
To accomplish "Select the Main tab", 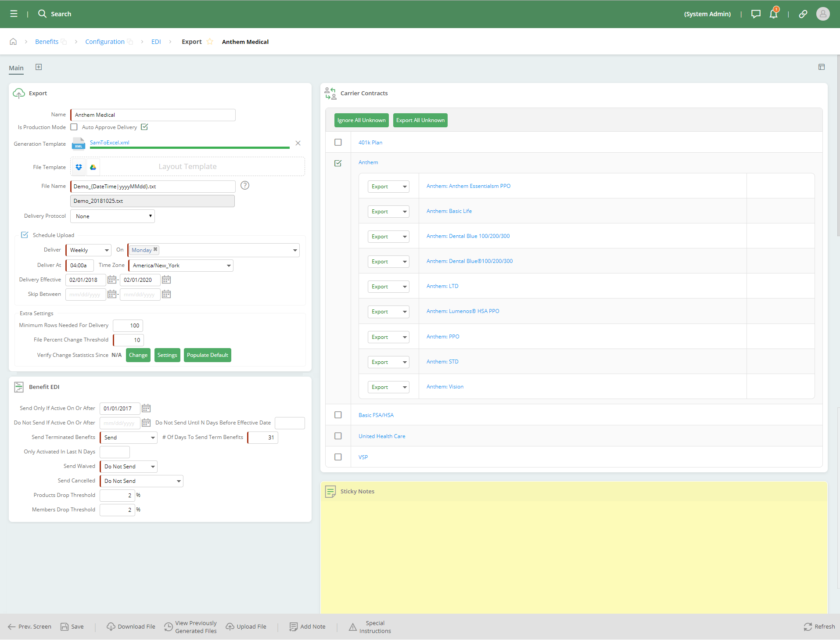I will coord(16,68).
